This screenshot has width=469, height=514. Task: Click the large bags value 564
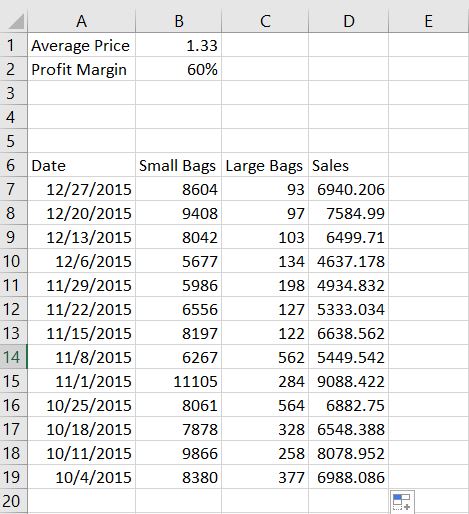coord(265,405)
